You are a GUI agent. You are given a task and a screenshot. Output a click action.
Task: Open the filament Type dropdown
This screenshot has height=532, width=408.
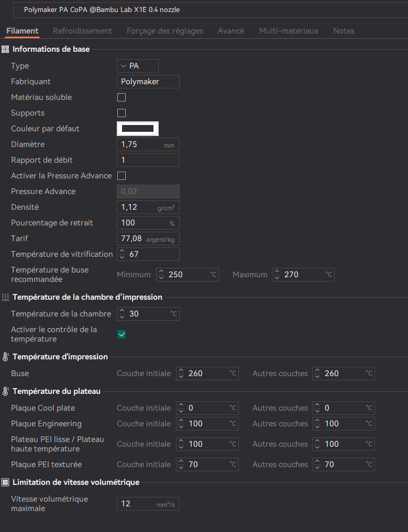click(x=138, y=66)
